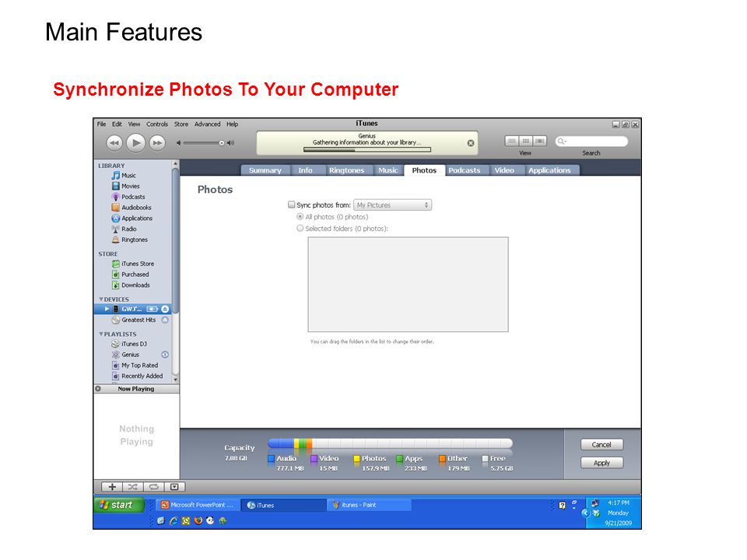Viewport: 747px width, 560px height.
Task: Click the add playlist plus button
Action: click(112, 487)
